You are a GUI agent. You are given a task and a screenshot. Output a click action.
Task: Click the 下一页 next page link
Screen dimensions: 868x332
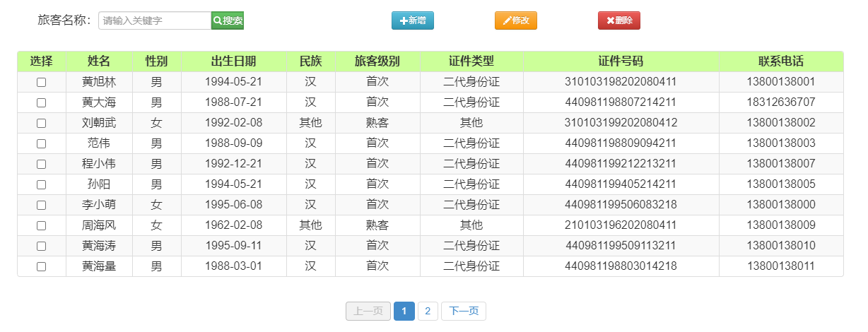464,311
